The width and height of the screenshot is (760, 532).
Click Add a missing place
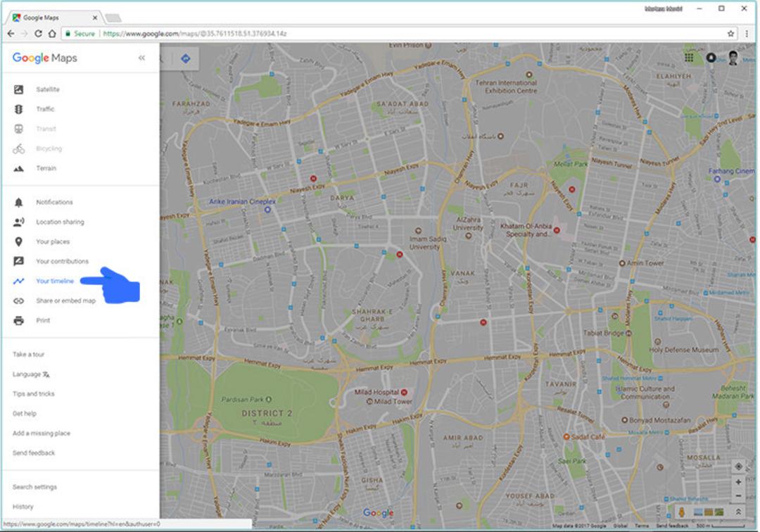42,433
